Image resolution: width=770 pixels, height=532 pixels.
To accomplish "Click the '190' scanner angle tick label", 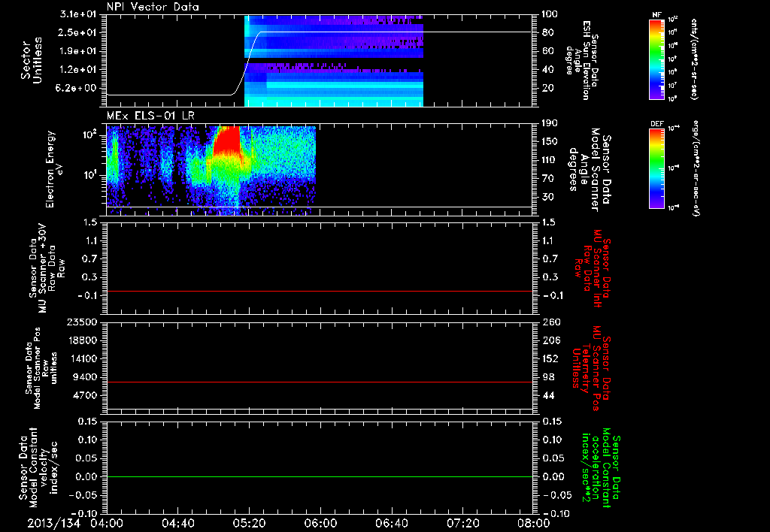I will click(550, 123).
